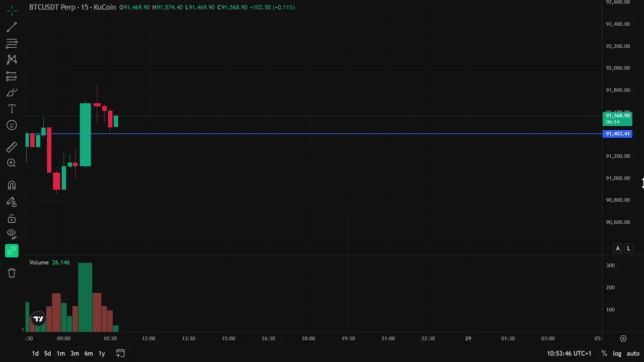Image resolution: width=644 pixels, height=362 pixels.
Task: Toggle log scale mode
Action: (617, 353)
